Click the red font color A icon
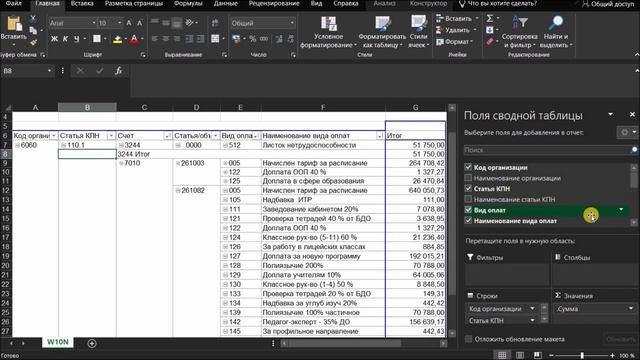 134,39
